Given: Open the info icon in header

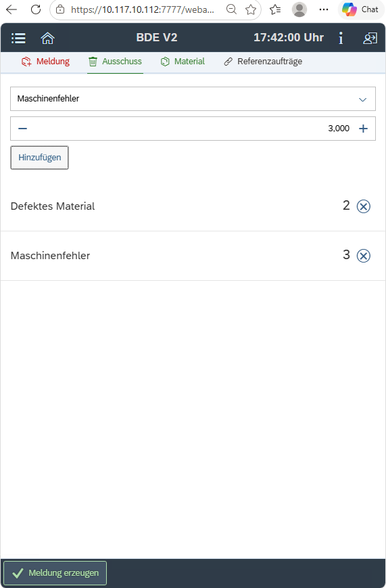Looking at the screenshot, I should (x=341, y=39).
